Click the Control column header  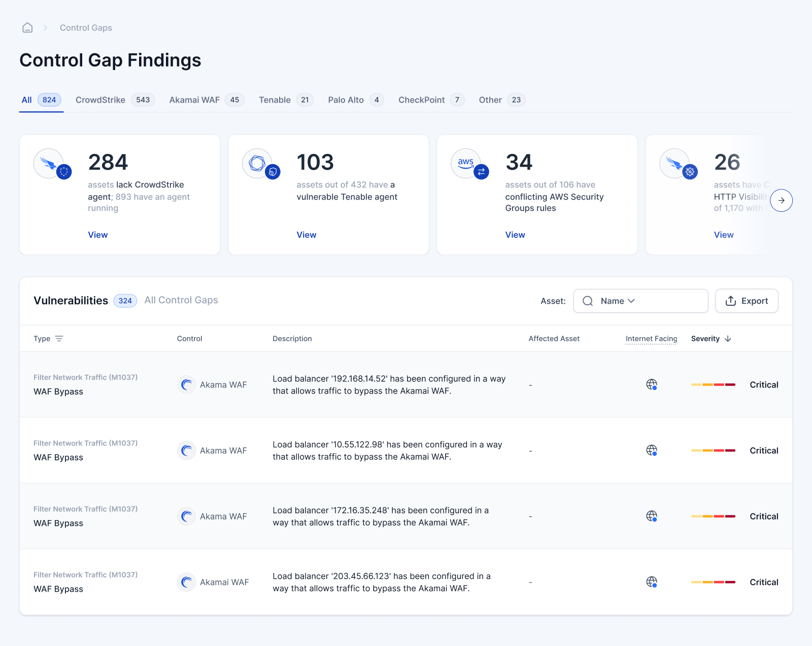click(189, 339)
